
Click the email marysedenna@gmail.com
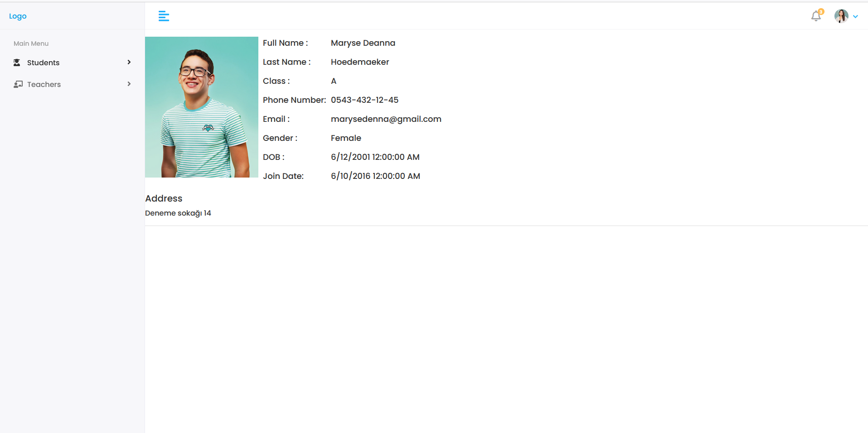tap(386, 119)
